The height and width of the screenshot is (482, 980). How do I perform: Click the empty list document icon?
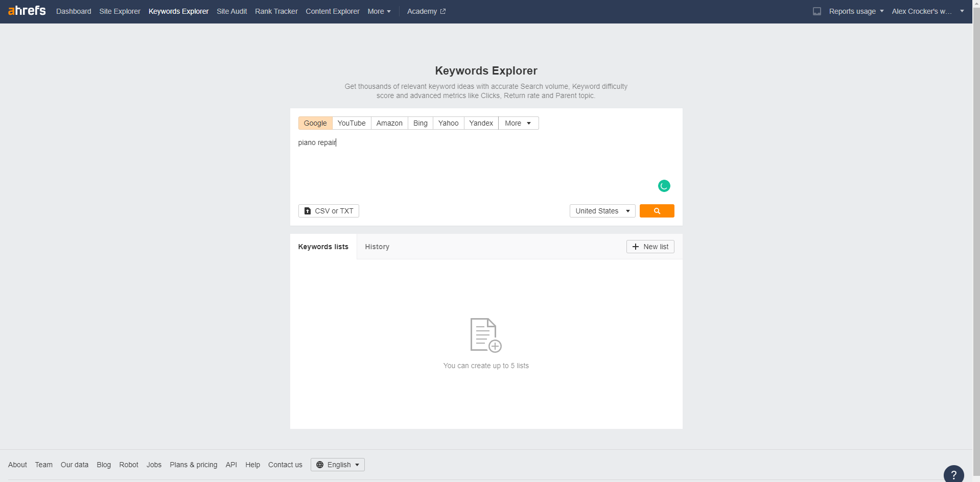tap(486, 335)
